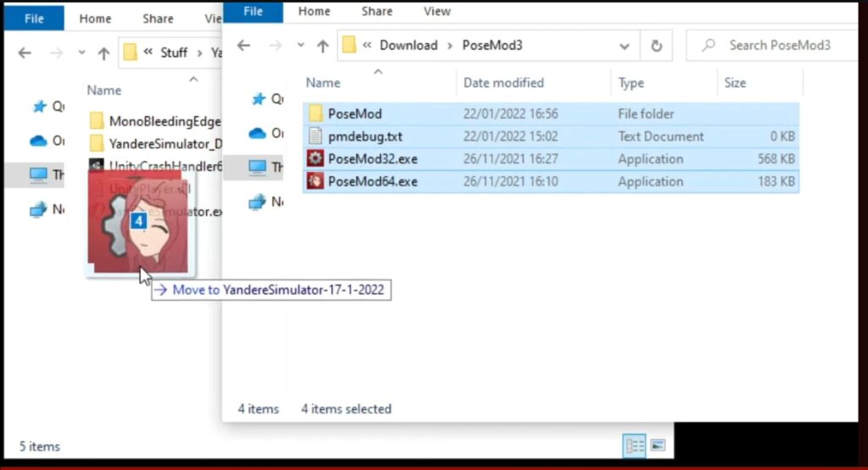Select the pmdebug.txt text document icon
This screenshot has width=868, height=470.
(315, 136)
